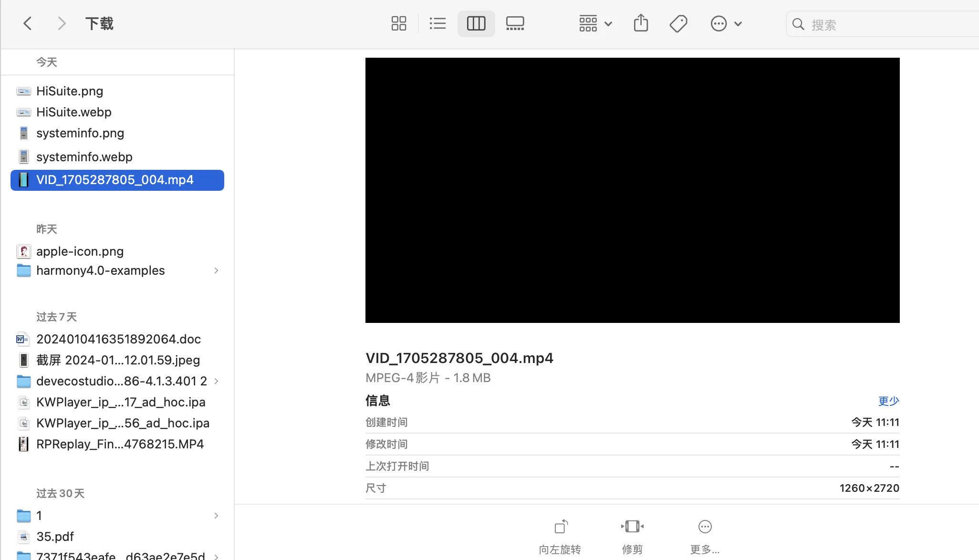Select the RPReplay_Fin...4768215.MP4 file

[x=120, y=444]
